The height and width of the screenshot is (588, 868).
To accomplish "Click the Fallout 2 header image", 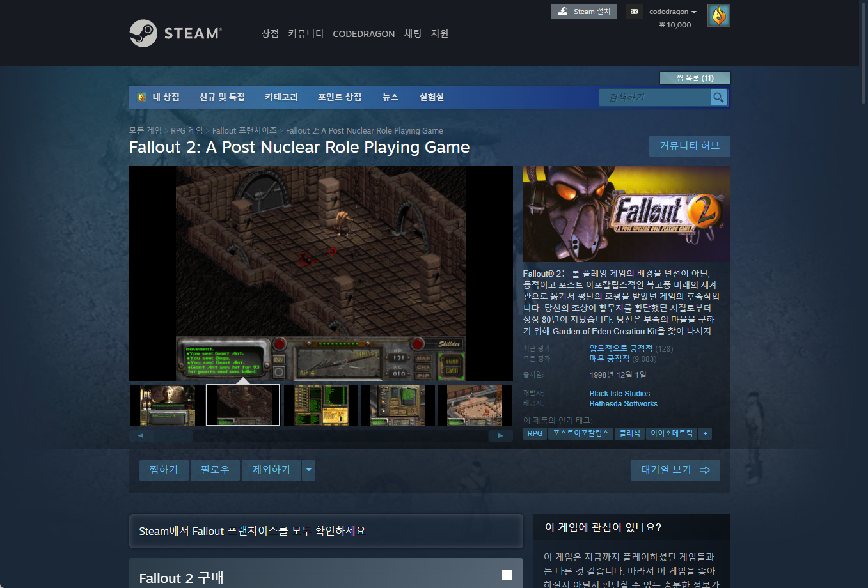I will click(x=627, y=213).
